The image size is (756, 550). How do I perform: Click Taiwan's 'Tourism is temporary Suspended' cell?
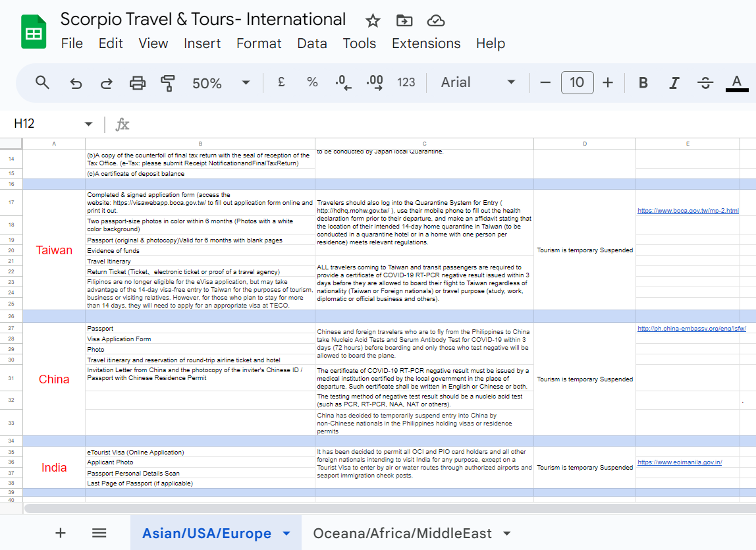pos(584,250)
